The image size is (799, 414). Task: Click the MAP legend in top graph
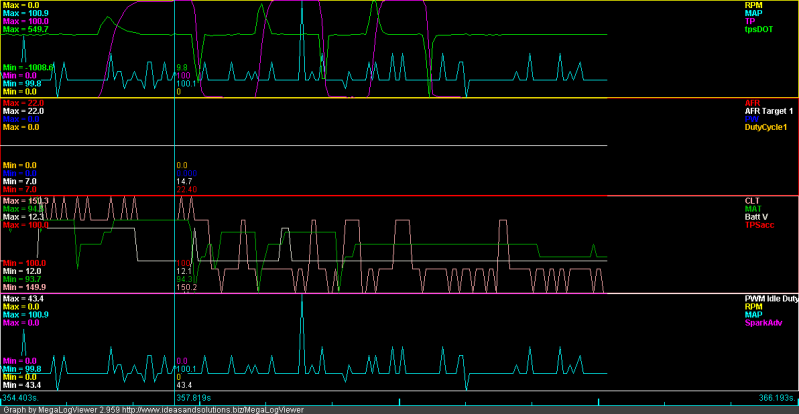[x=754, y=13]
